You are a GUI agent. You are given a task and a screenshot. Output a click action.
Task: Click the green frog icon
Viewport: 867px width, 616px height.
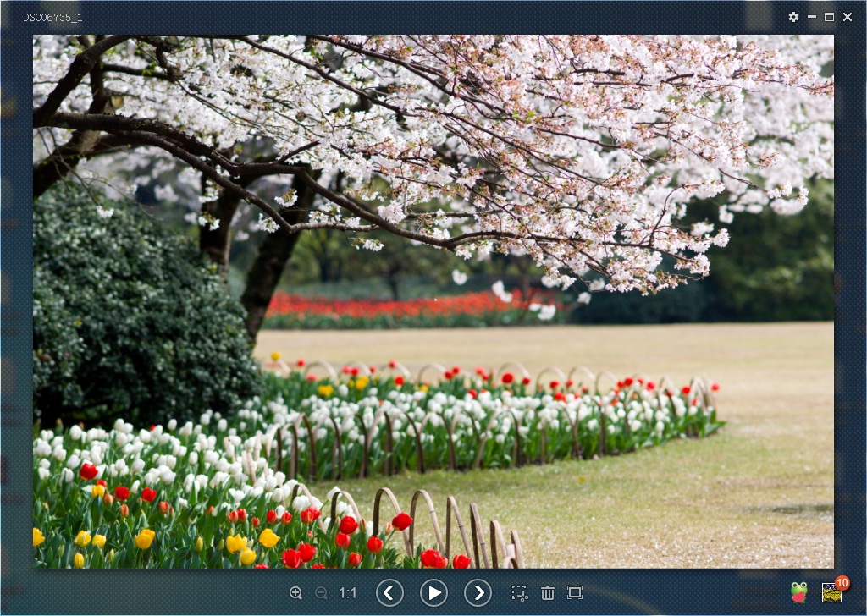pos(798,592)
